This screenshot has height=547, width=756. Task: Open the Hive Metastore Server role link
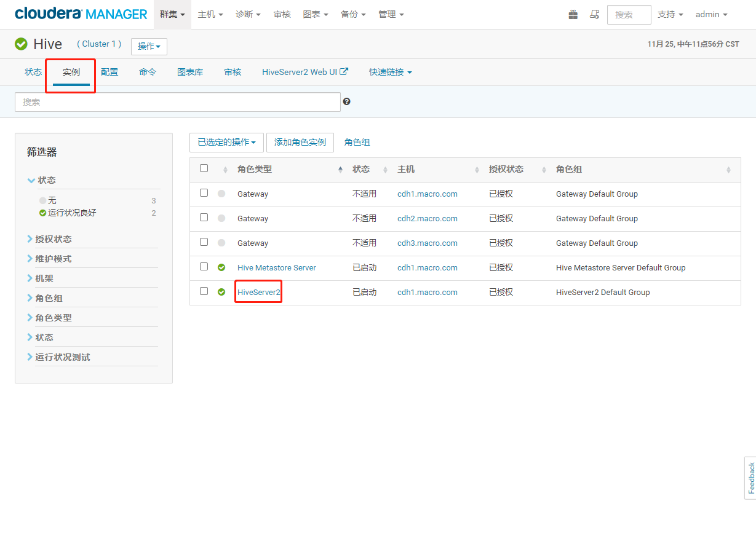tap(277, 268)
